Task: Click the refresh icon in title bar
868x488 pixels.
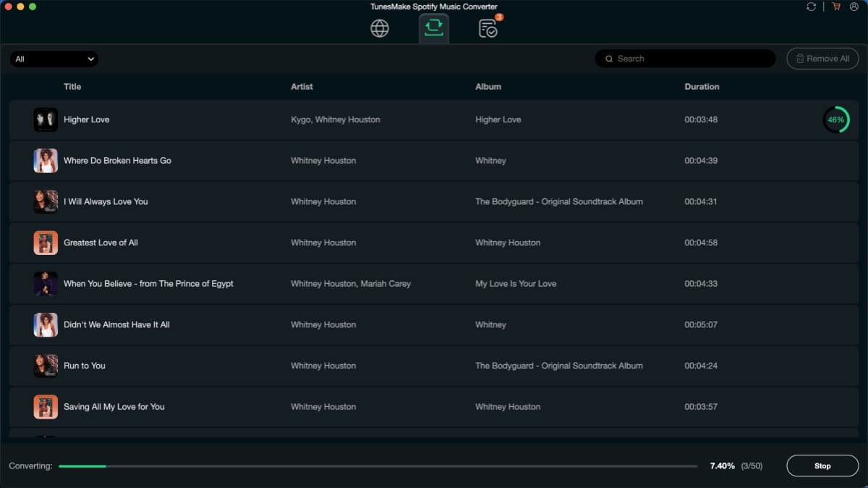Action: tap(811, 7)
